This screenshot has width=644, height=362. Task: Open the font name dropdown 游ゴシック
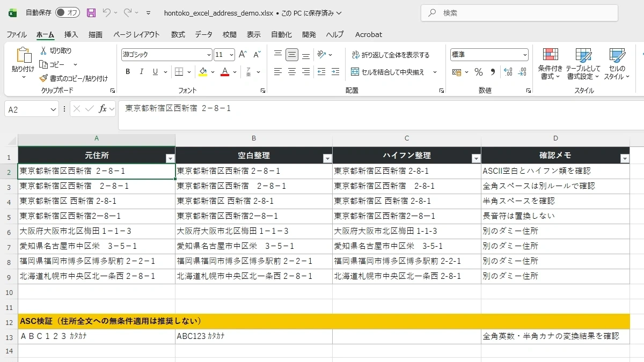tap(209, 55)
